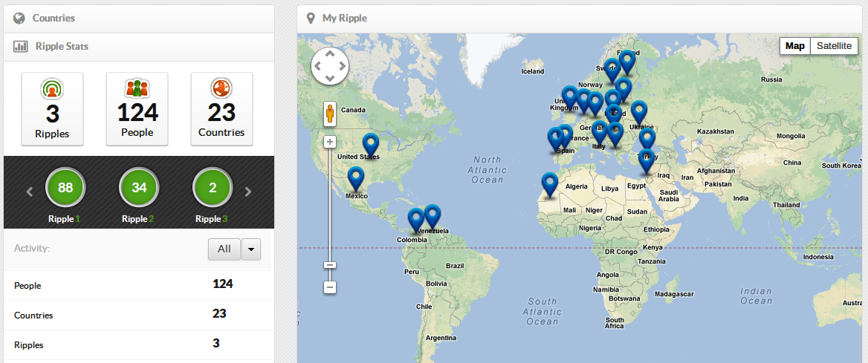Image resolution: width=868 pixels, height=363 pixels.
Task: Open the People stat card showing 124
Action: 137,109
